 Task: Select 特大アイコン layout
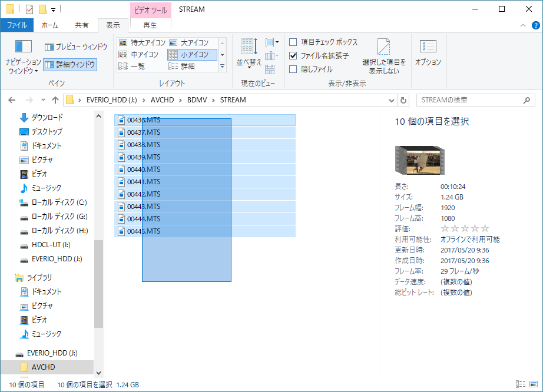142,42
